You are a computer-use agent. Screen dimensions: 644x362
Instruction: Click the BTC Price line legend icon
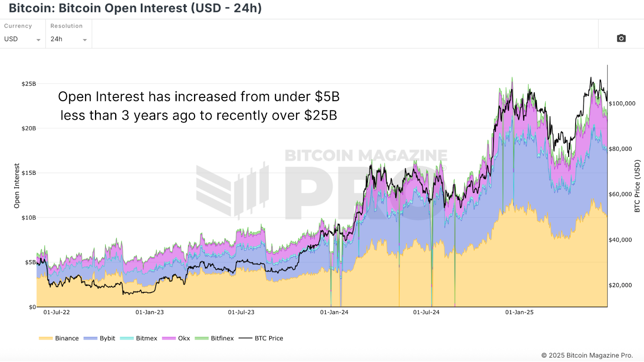click(x=246, y=338)
